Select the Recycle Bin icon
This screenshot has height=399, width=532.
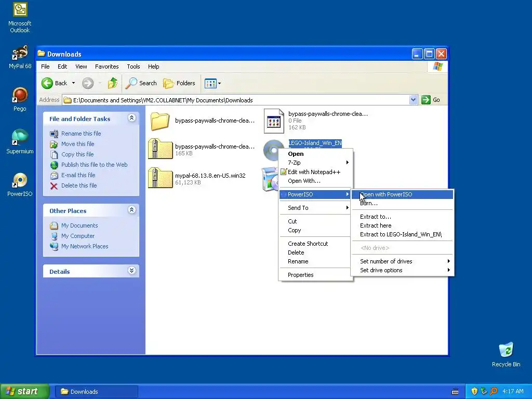[x=506, y=354]
